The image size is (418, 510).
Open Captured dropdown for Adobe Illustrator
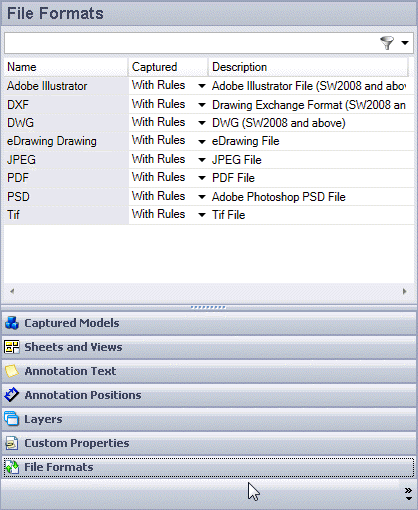[201, 86]
